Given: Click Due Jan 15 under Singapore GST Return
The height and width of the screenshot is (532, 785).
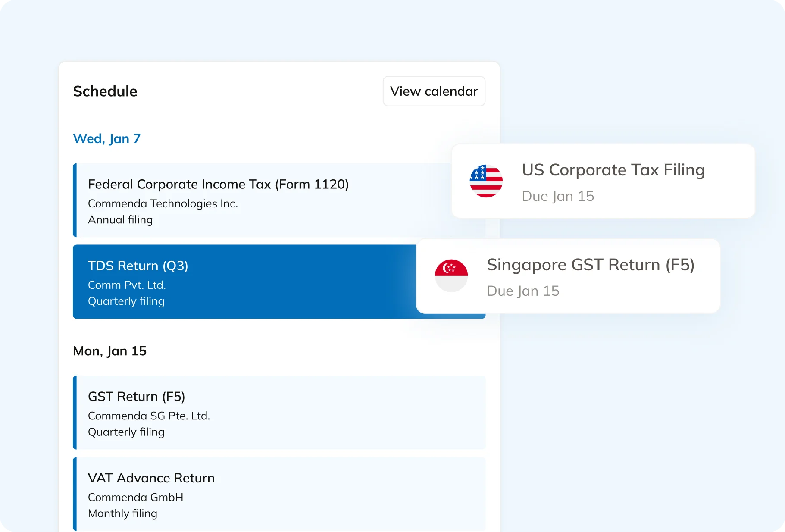Looking at the screenshot, I should coord(523,291).
